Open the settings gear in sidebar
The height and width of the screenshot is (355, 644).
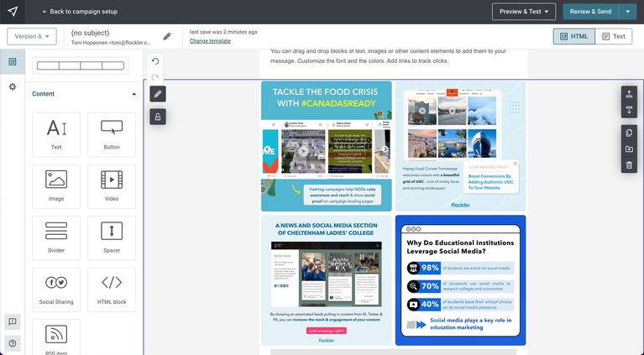point(13,86)
